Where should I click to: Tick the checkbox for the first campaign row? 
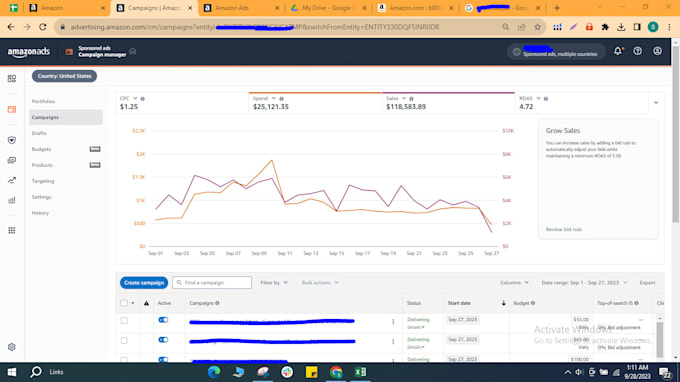(124, 320)
